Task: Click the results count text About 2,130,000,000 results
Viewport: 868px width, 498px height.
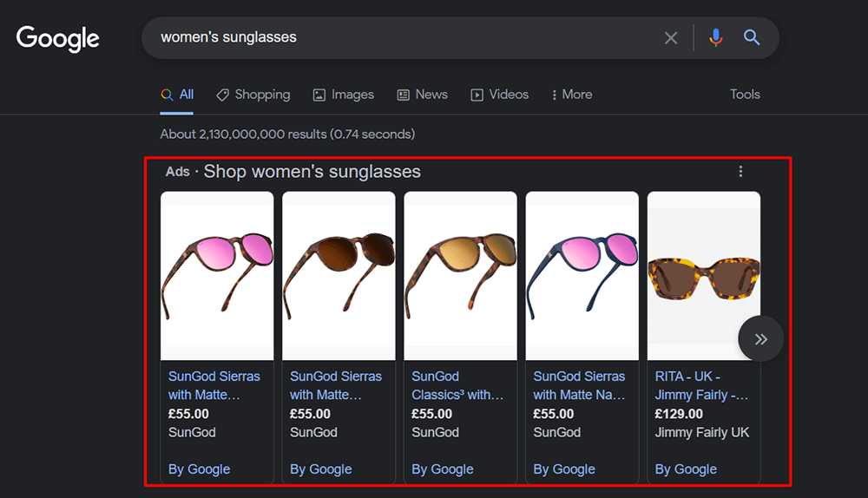Action: [x=287, y=134]
